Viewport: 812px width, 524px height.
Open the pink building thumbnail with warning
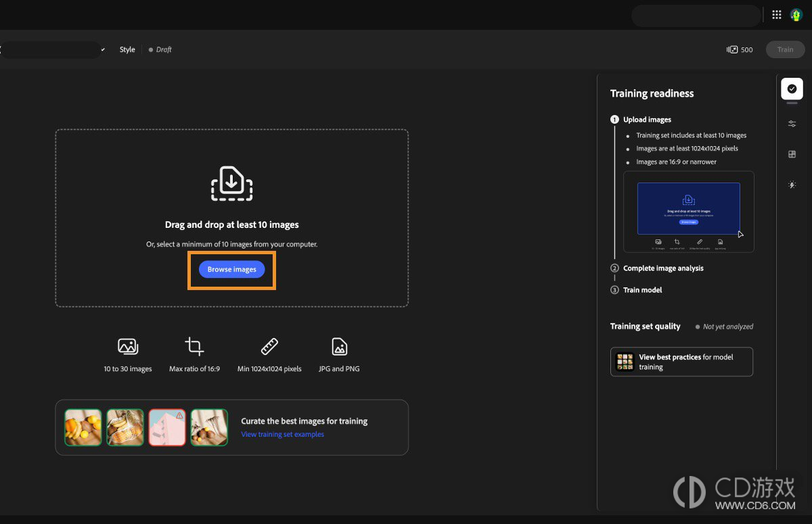pos(167,427)
